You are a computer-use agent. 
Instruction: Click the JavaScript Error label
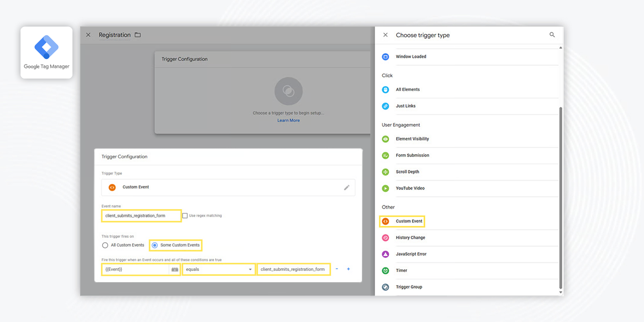point(411,254)
